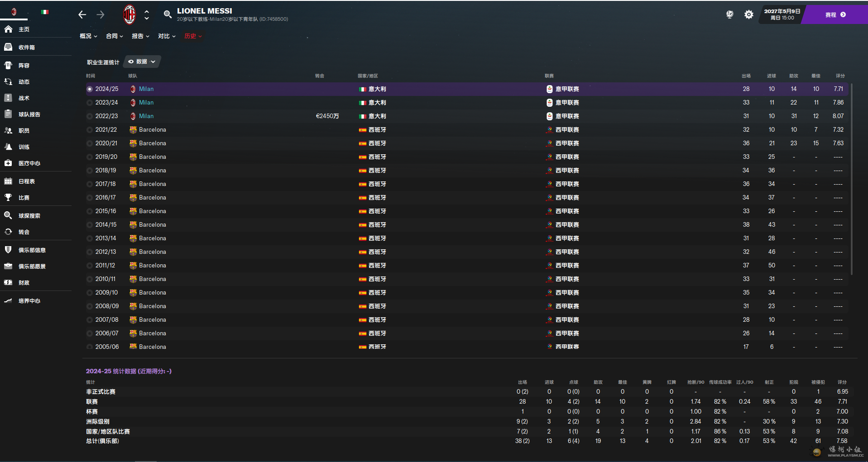The height and width of the screenshot is (462, 868).
Task: Select the 2005/06 season radio button
Action: (90, 347)
